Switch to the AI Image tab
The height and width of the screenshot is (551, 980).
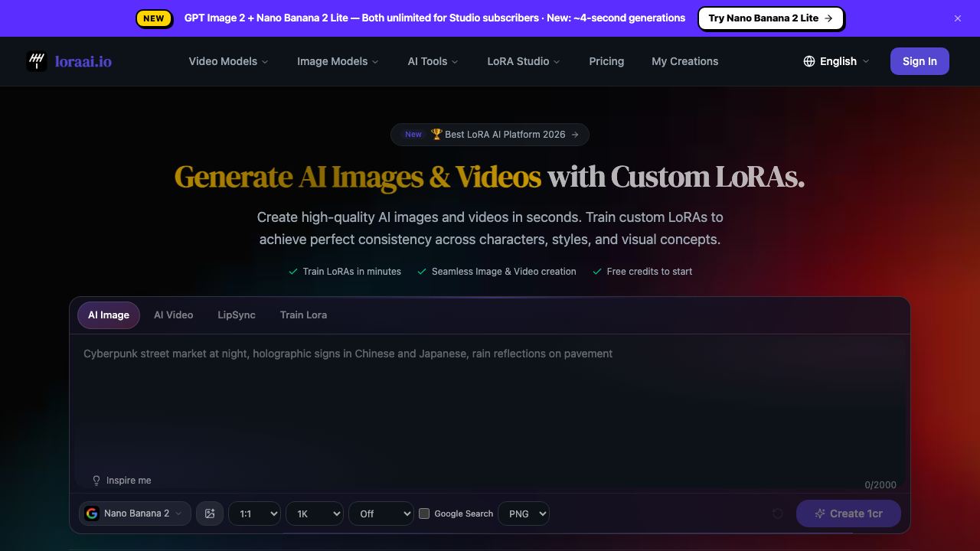(109, 315)
